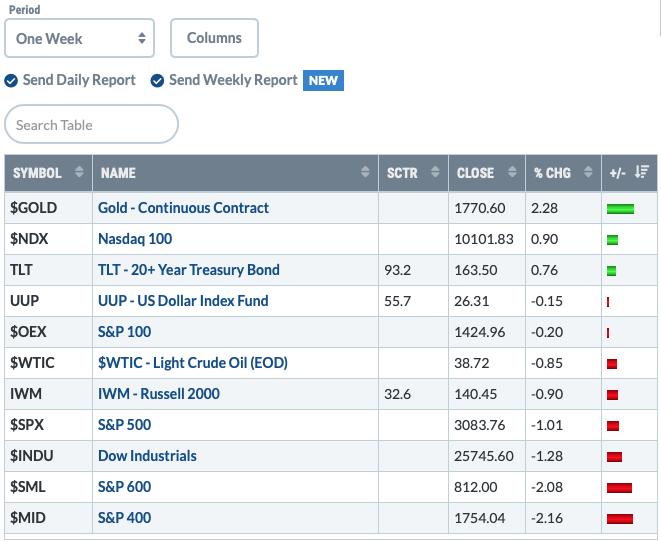Click the CLOSE column header label
The height and width of the screenshot is (542, 661).
[x=475, y=173]
